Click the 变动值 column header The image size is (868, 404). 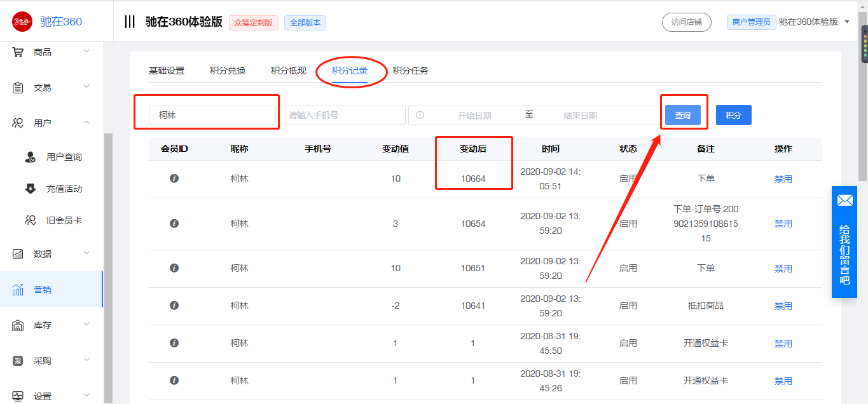tap(396, 149)
